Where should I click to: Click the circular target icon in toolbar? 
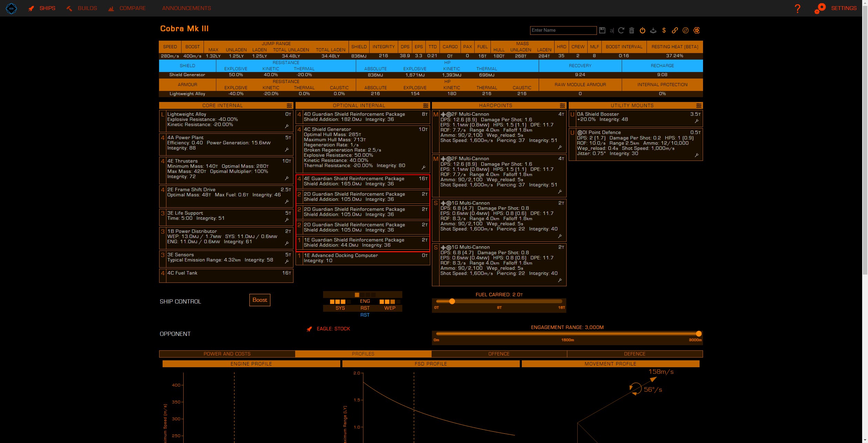tap(685, 30)
